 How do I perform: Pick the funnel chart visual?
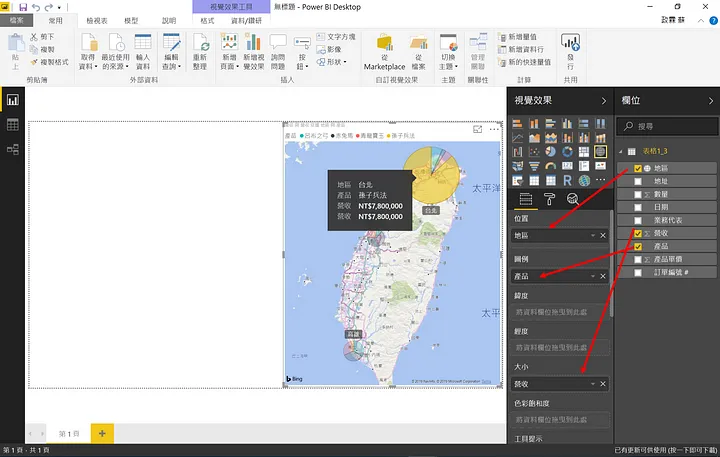[534, 166]
